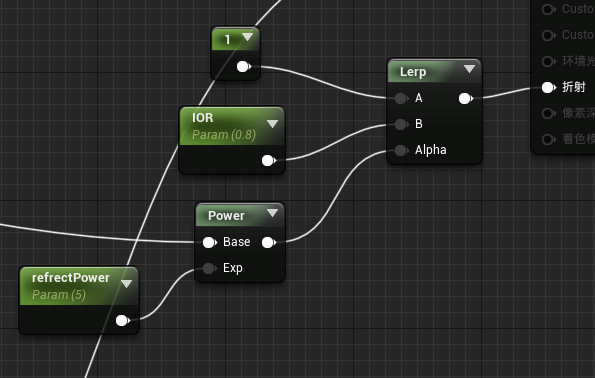The image size is (595, 378).
Task: Click the Base label on Power node
Action: click(236, 242)
